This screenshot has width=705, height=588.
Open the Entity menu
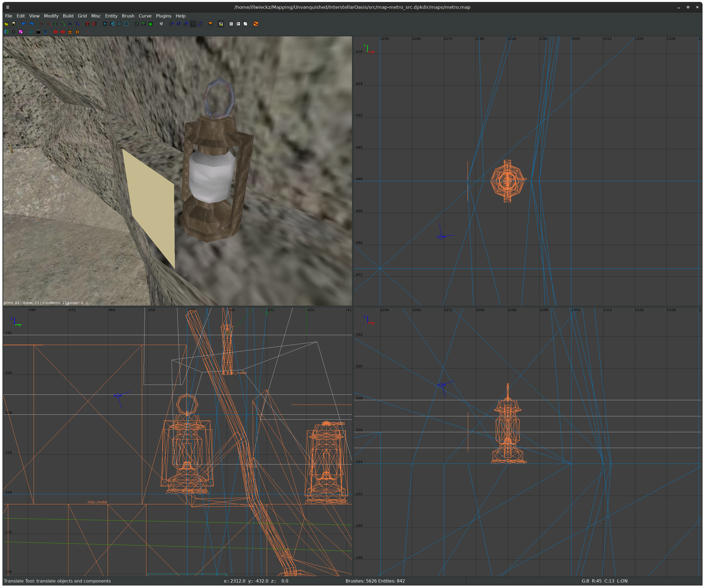tap(111, 16)
